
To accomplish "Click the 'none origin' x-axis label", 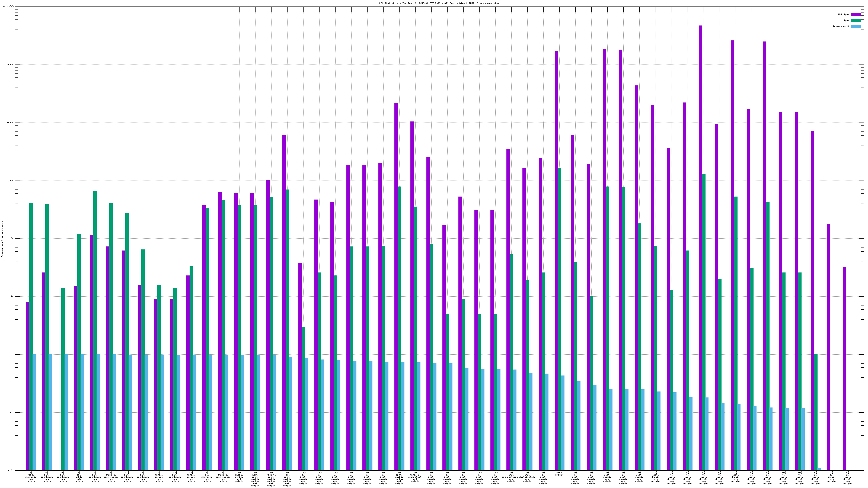I will tap(559, 474).
